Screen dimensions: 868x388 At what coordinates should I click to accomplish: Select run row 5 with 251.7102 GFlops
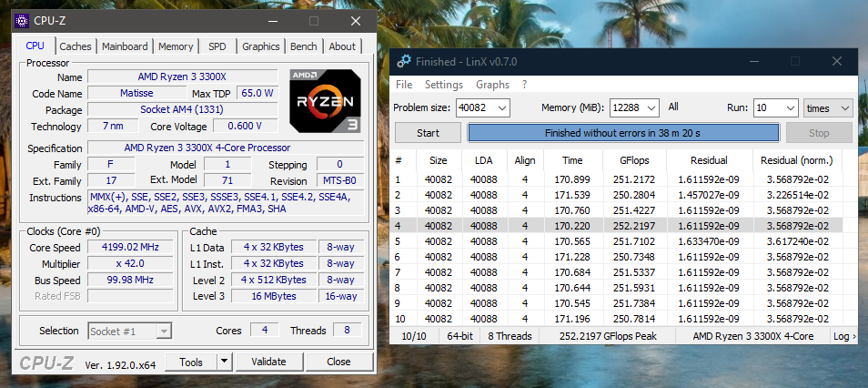tap(617, 241)
